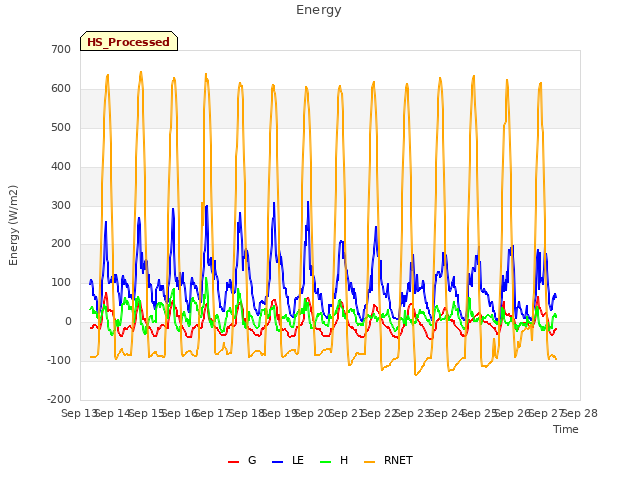This screenshot has width=640, height=480.
Task: Click the Sep 13 x-axis tick label
Action: pos(78,413)
